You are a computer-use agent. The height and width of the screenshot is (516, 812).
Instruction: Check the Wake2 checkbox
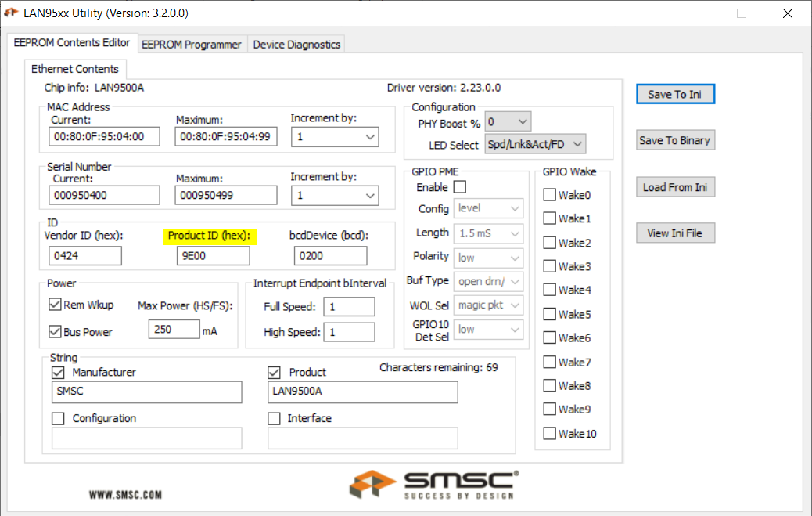point(549,243)
